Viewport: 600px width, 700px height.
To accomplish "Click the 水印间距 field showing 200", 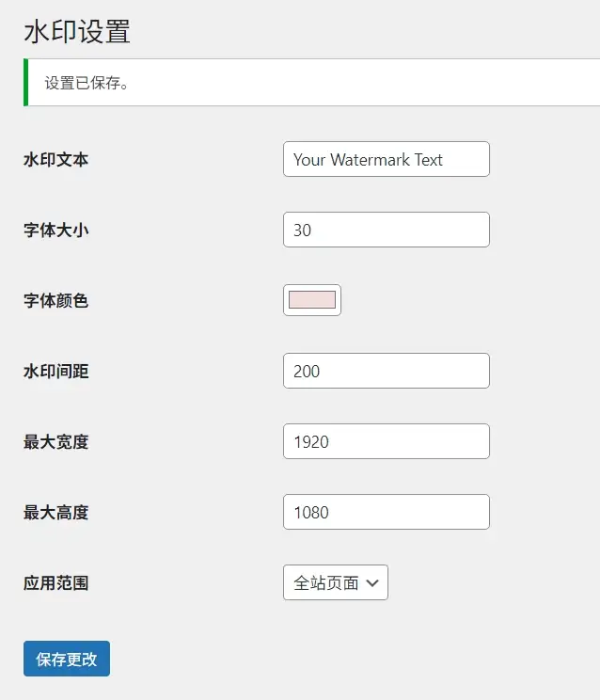I will pyautogui.click(x=386, y=371).
